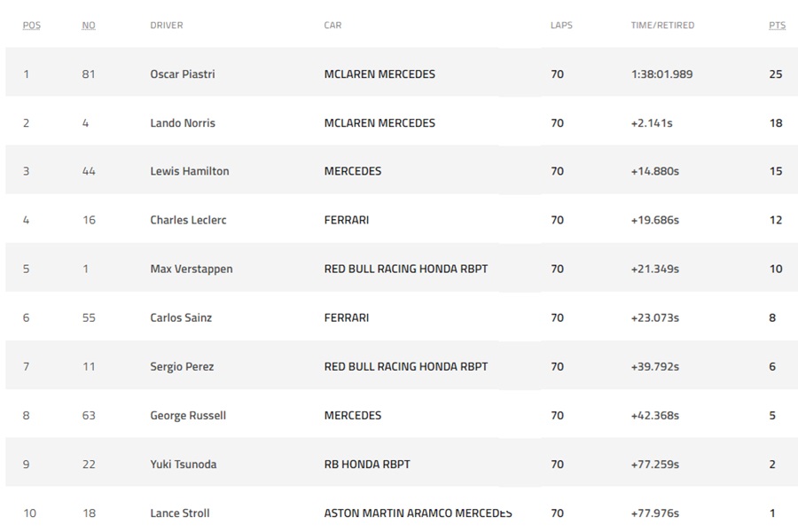Click the TIME/RETIRED column header
Image resolution: width=798 pixels, height=532 pixels.
662,26
